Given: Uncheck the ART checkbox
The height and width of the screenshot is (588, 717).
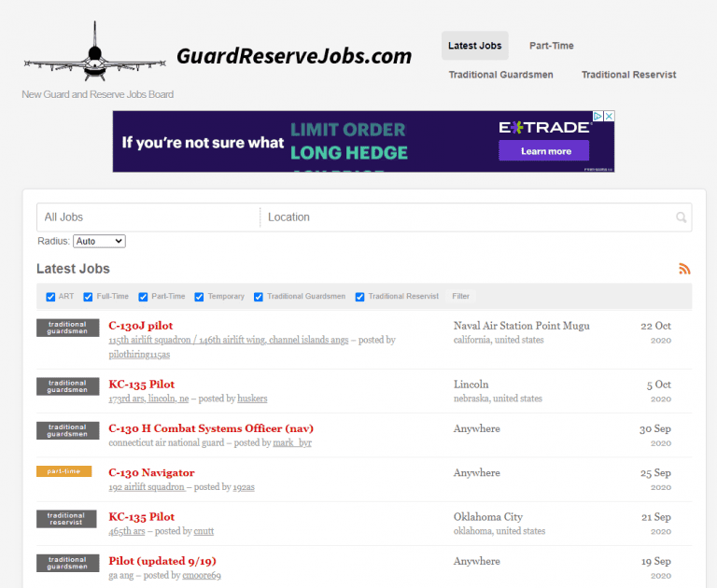Looking at the screenshot, I should [50, 297].
